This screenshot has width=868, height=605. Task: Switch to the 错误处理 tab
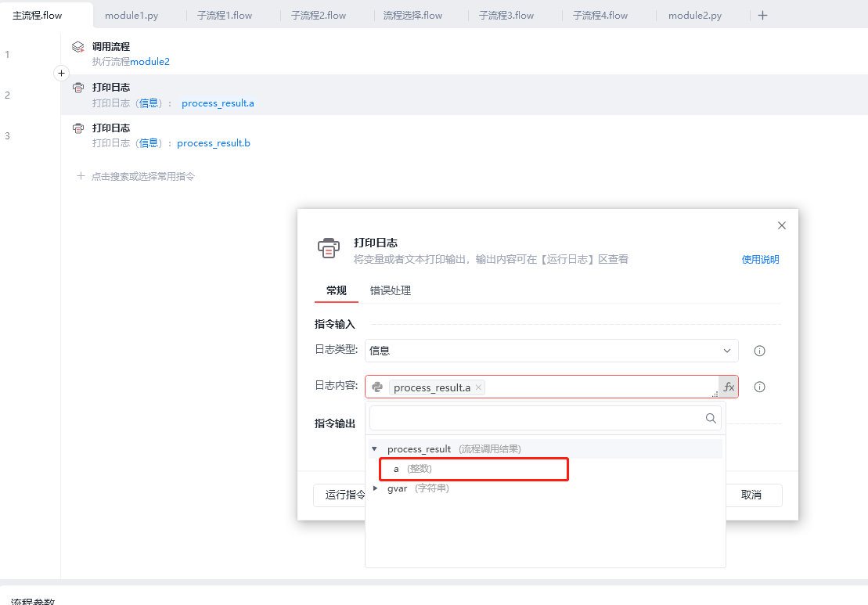coord(391,290)
